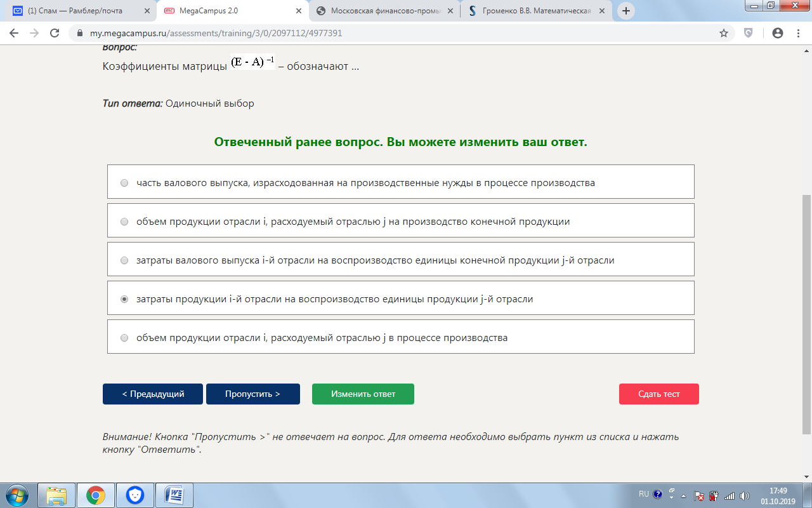Select 'объем продукции... конечной продукции' radio
812x508 pixels.
point(124,222)
